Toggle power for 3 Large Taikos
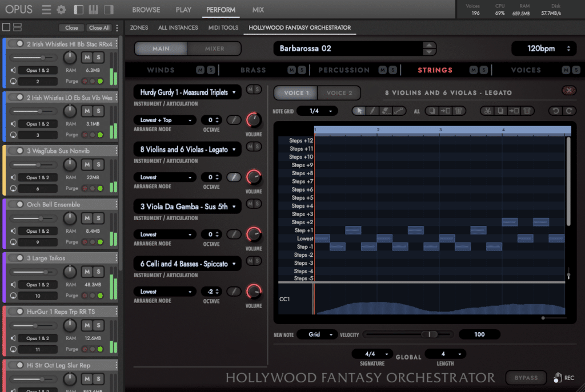The height and width of the screenshot is (392, 585). point(16,258)
